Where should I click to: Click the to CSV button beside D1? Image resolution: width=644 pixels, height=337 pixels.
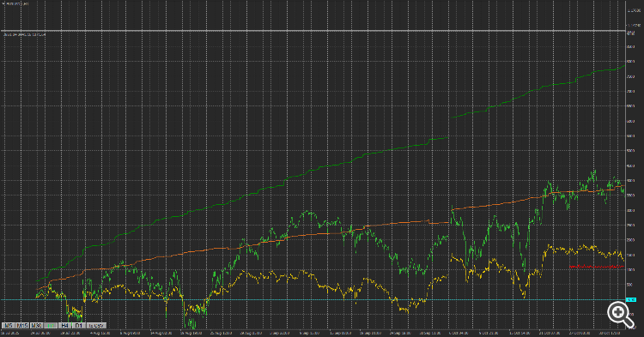point(96,326)
